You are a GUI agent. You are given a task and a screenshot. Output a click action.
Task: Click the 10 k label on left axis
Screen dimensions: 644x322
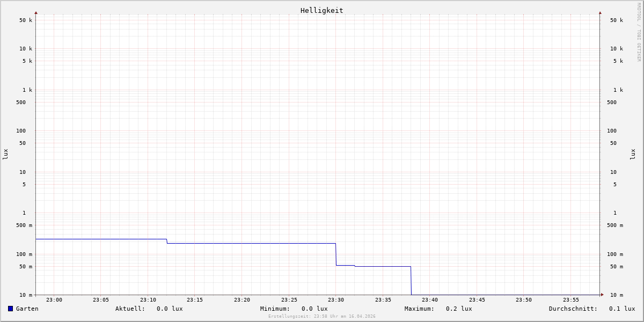(x=26, y=49)
